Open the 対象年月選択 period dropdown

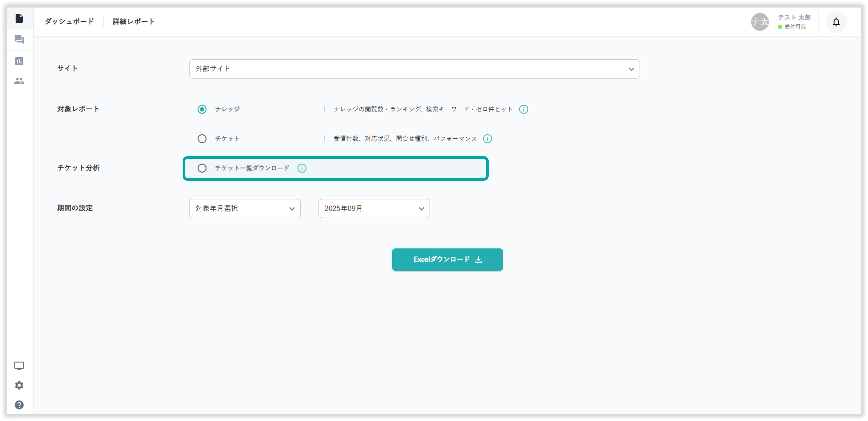(245, 208)
